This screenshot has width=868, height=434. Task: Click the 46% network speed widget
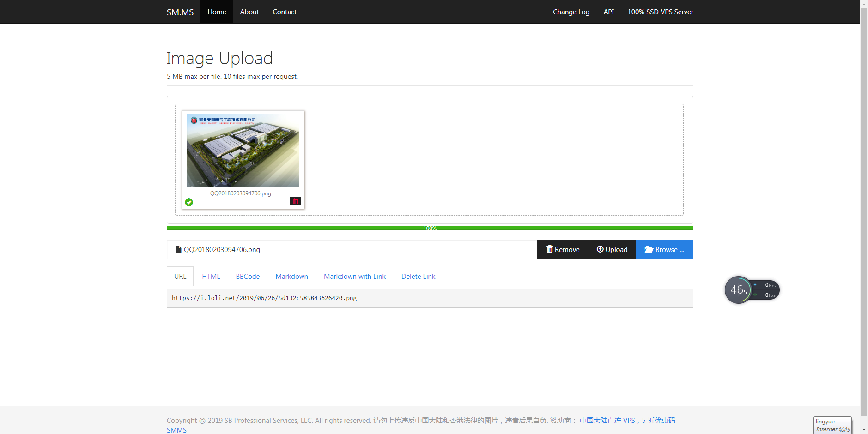[752, 290]
